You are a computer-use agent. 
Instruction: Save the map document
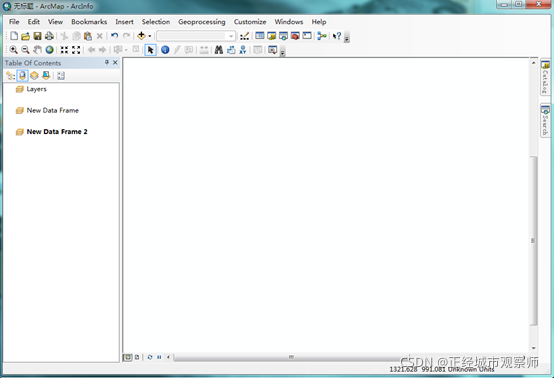pyautogui.click(x=37, y=36)
